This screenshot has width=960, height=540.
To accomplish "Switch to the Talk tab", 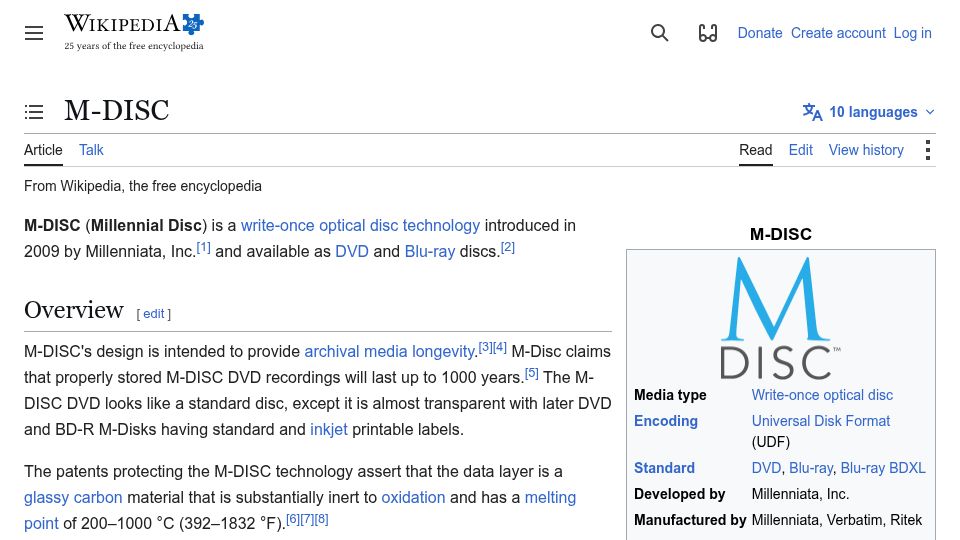I will (91, 150).
